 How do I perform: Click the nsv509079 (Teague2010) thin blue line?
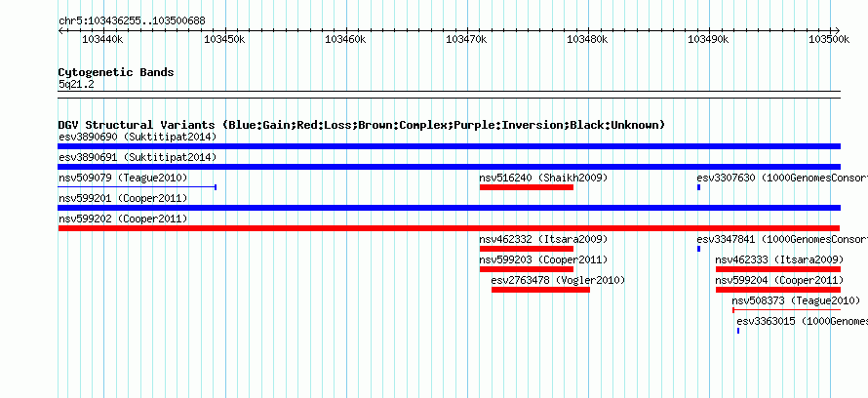(138, 187)
